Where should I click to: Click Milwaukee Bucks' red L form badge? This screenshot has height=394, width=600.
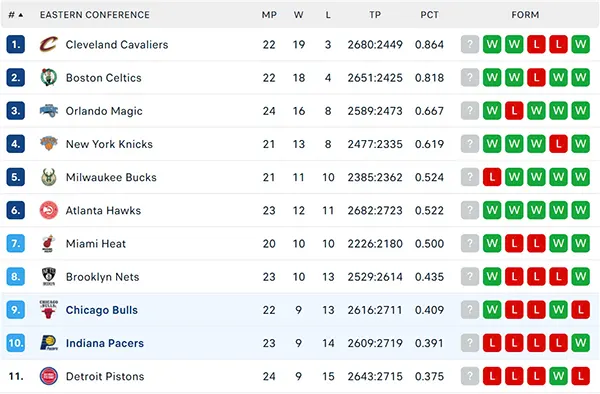[x=492, y=177]
